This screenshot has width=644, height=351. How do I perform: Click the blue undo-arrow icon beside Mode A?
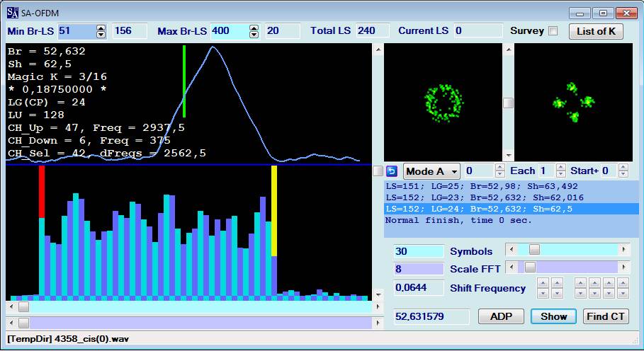pyautogui.click(x=392, y=171)
